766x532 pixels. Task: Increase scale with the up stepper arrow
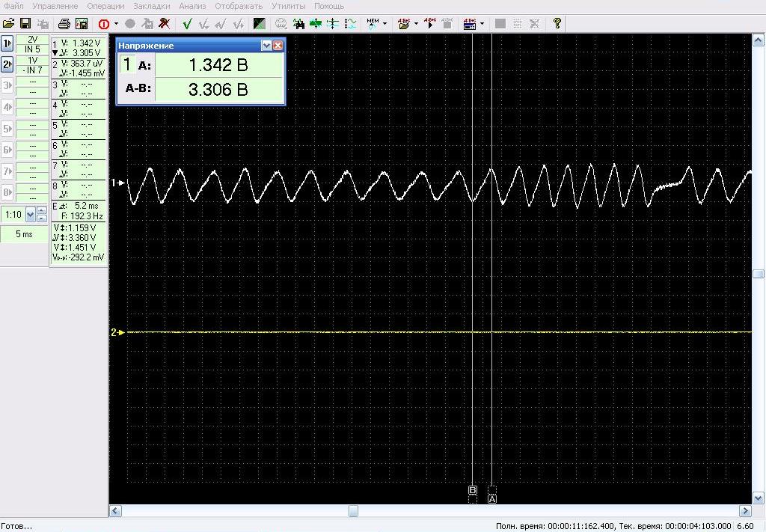(x=42, y=210)
